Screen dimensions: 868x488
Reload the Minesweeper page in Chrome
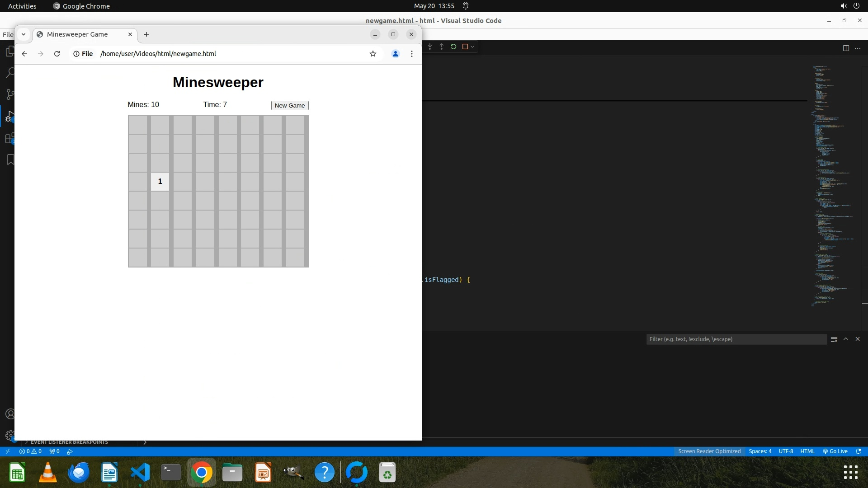(x=57, y=54)
